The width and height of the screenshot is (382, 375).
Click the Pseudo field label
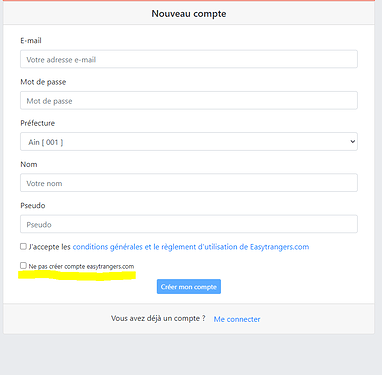(33, 205)
